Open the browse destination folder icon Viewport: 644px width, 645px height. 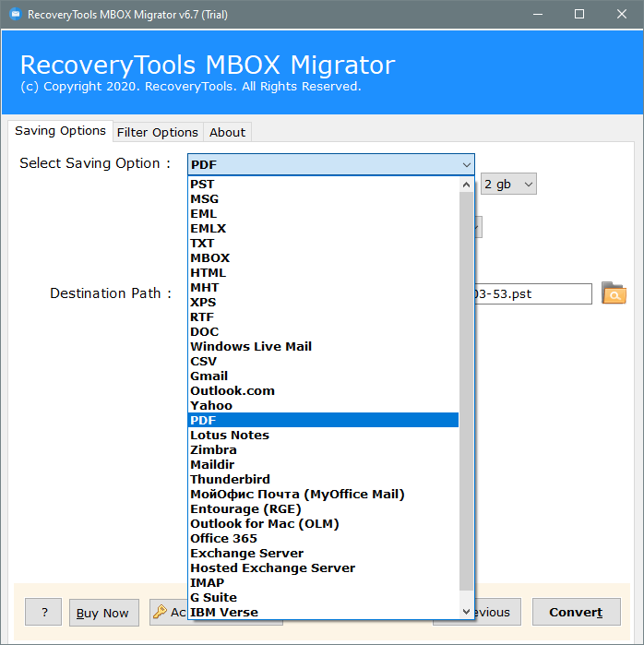tap(614, 293)
